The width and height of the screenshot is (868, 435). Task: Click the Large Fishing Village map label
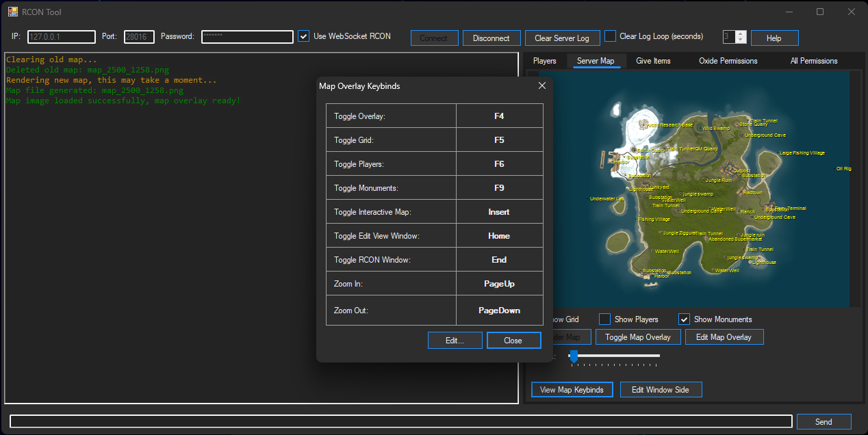pyautogui.click(x=802, y=153)
